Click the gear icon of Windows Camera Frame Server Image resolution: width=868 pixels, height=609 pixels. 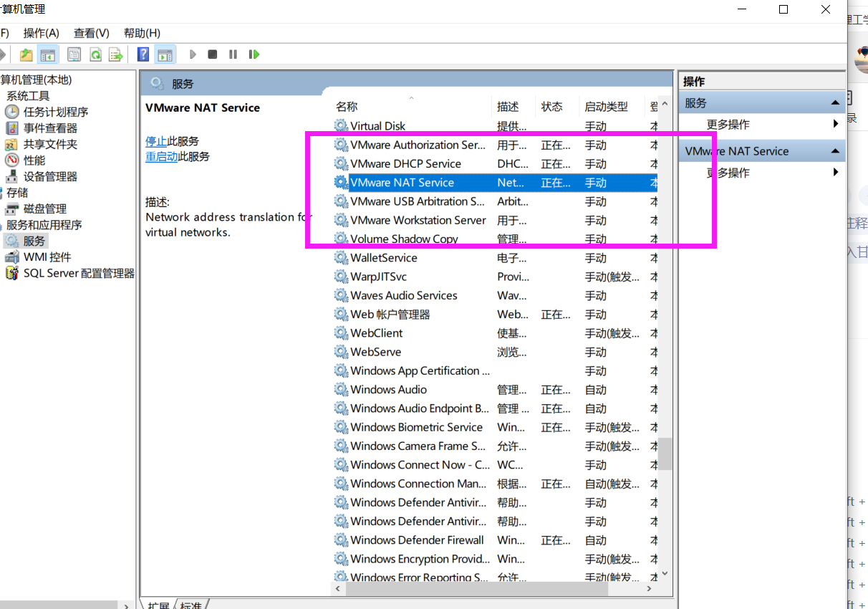pos(341,446)
